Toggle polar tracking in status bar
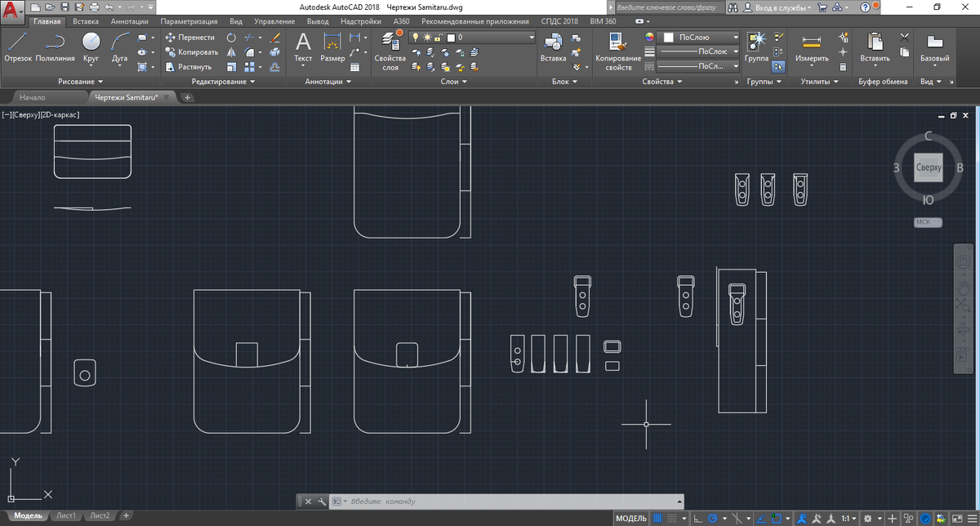Screen dimensions: 980x526 click(713, 518)
